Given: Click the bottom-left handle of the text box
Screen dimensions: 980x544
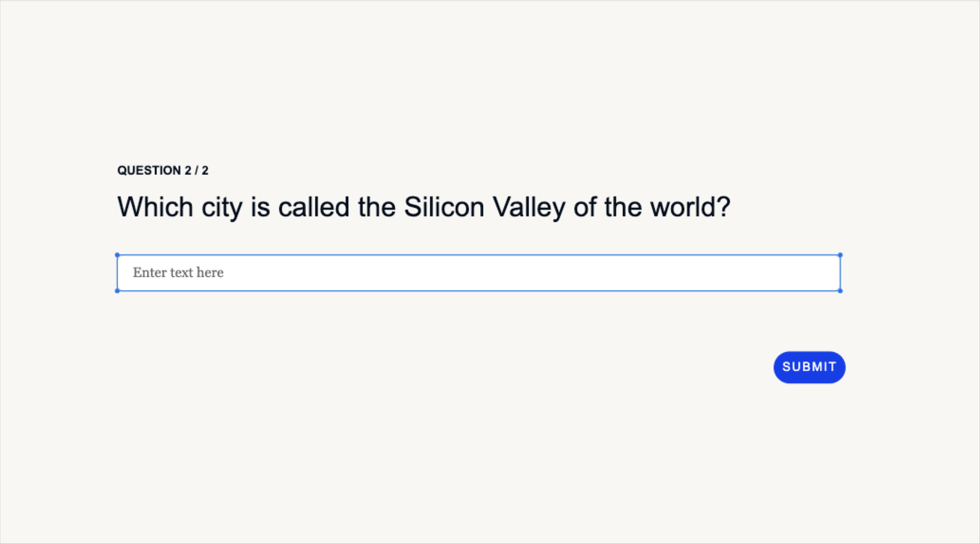Looking at the screenshot, I should pos(117,291).
